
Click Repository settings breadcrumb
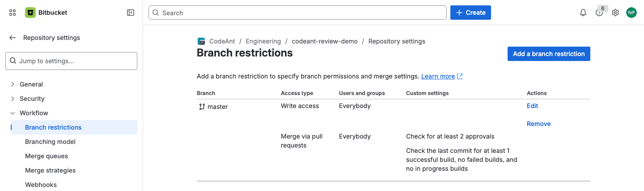pos(397,41)
